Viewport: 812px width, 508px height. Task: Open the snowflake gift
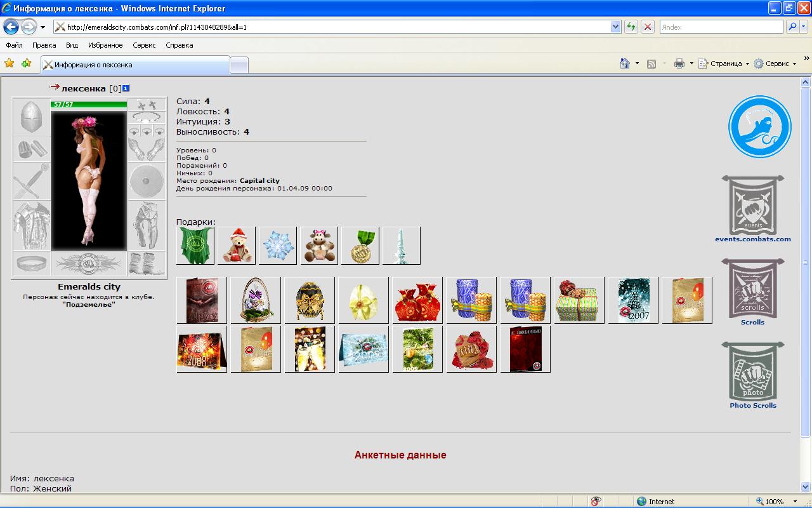pos(278,245)
